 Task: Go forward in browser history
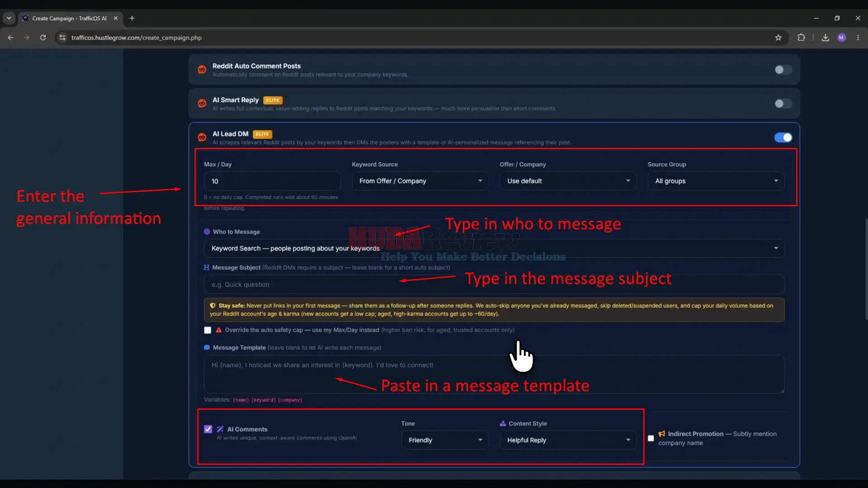(27, 38)
